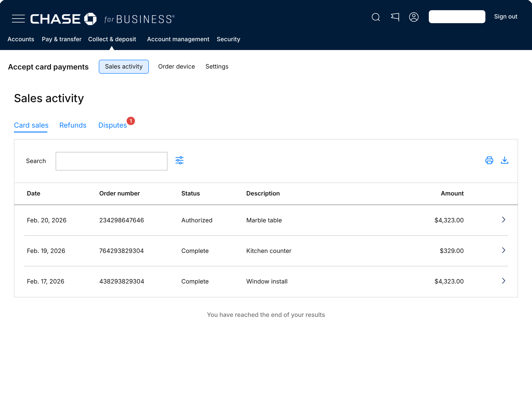Select order number 438293829304

(x=122, y=281)
